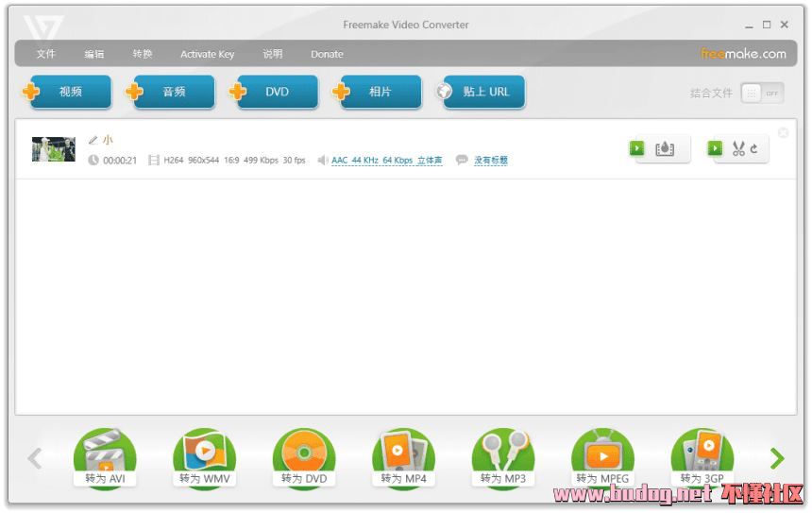
Task: Choose 转为 MP3 output format
Action: point(503,458)
